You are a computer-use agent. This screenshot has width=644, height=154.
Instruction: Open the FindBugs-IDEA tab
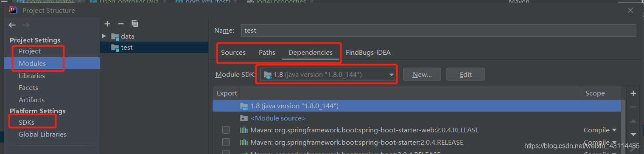pos(368,53)
